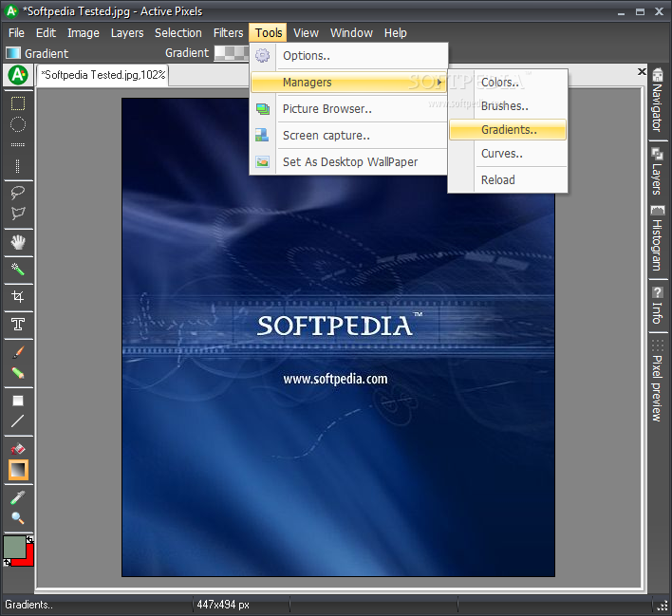672x616 pixels.
Task: Select the Paintbrush tool
Action: pyautogui.click(x=18, y=352)
